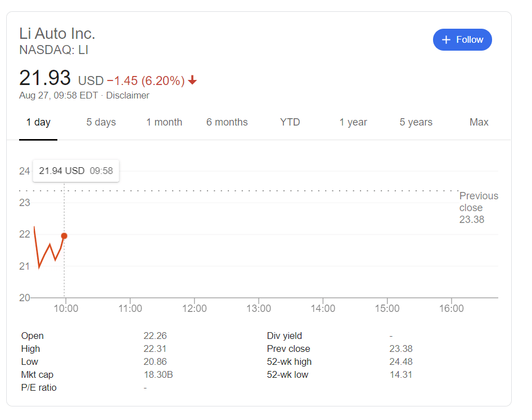Switch to the 5 days chart tab
Image resolution: width=532 pixels, height=420 pixels.
pyautogui.click(x=101, y=122)
